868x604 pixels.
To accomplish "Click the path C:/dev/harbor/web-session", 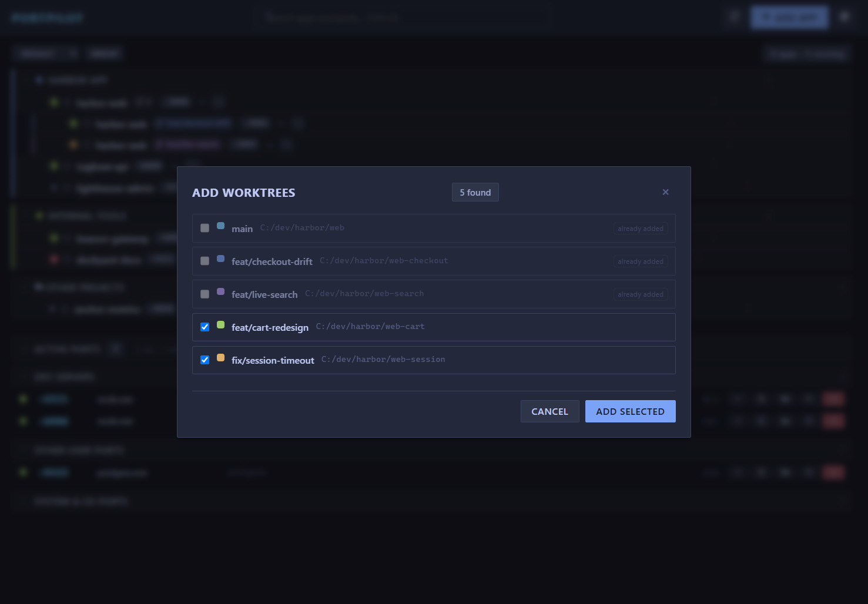I will pyautogui.click(x=383, y=360).
